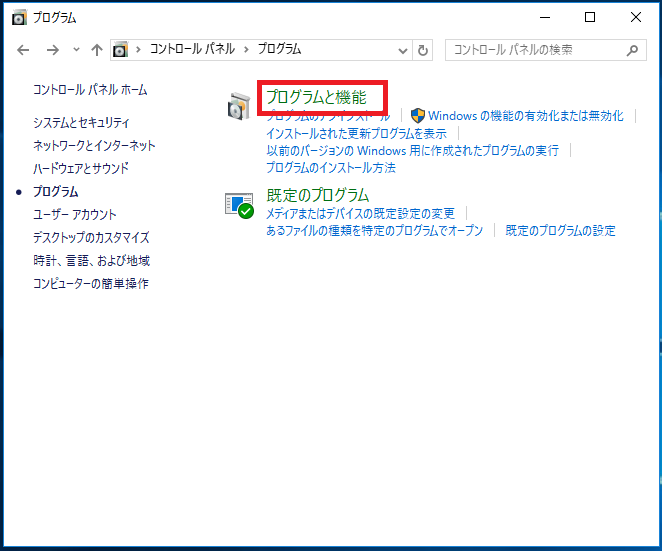Click the forward navigation arrow

coord(53,50)
